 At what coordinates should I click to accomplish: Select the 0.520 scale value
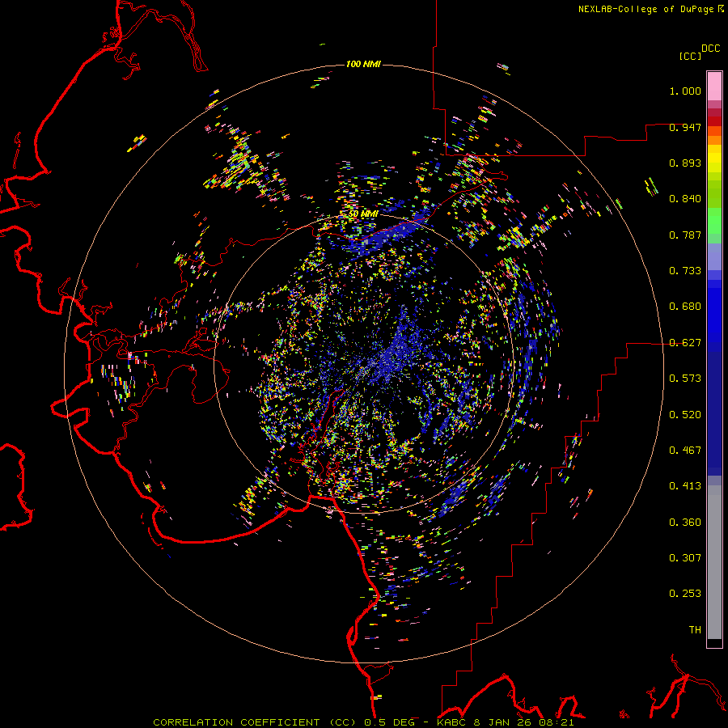coord(685,415)
